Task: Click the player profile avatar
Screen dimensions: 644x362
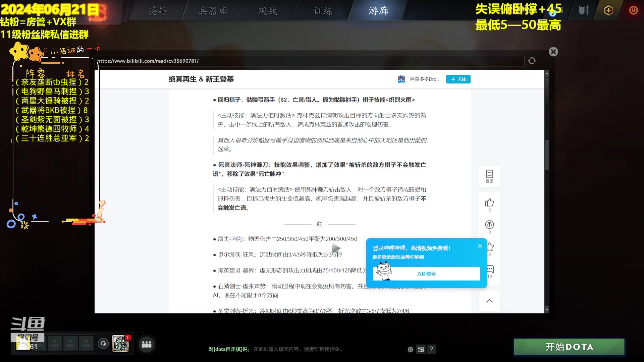Action: [x=23, y=344]
